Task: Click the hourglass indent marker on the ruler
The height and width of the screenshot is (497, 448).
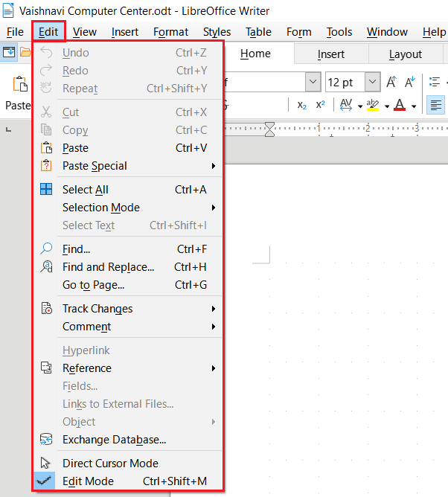Action: click(269, 129)
